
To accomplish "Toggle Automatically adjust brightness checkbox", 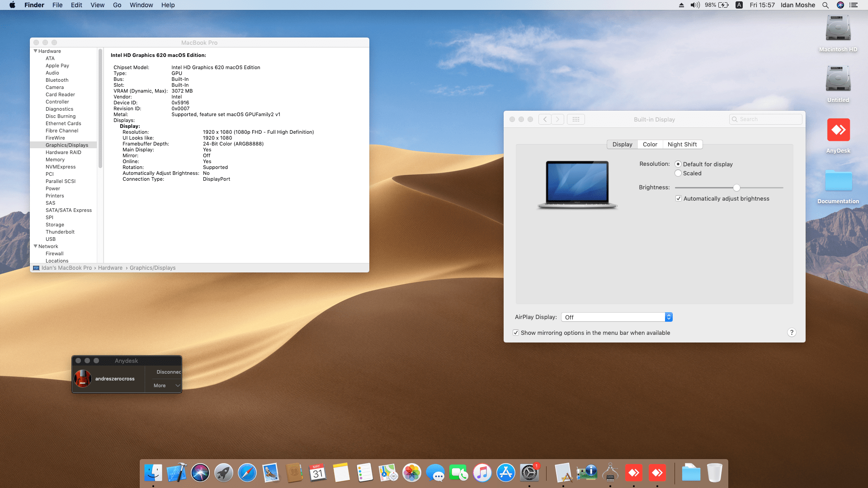I will click(x=678, y=199).
